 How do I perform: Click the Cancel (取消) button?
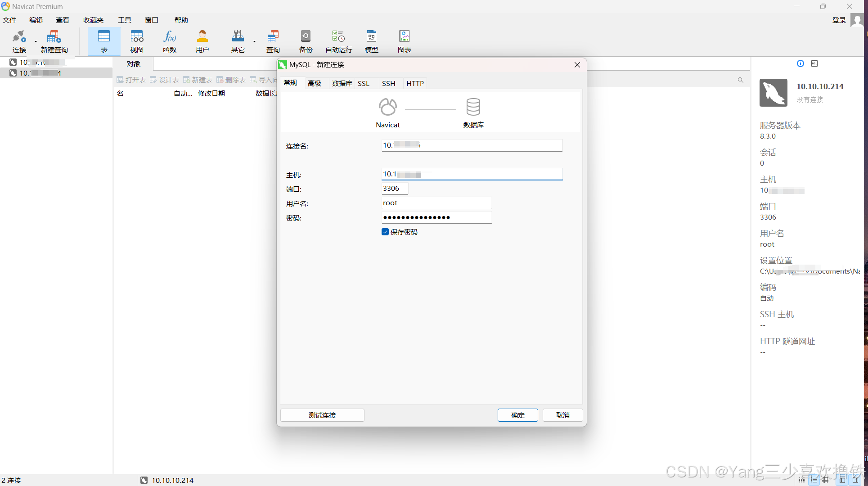point(562,415)
